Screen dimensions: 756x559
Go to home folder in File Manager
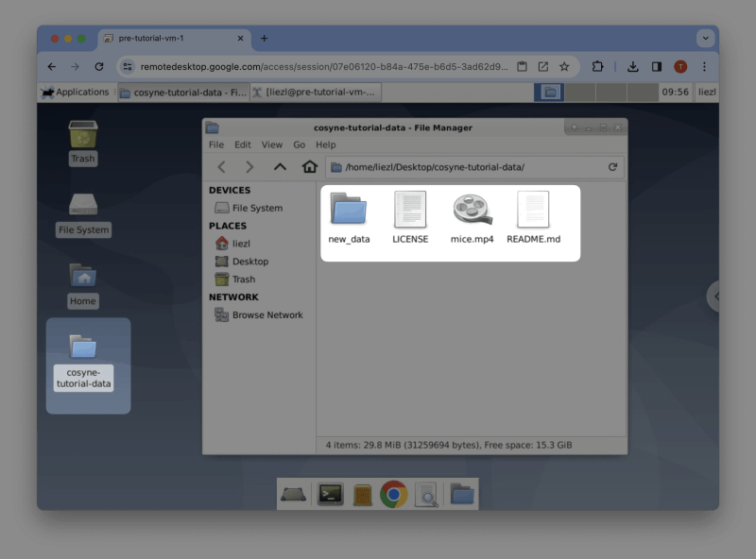pos(310,167)
